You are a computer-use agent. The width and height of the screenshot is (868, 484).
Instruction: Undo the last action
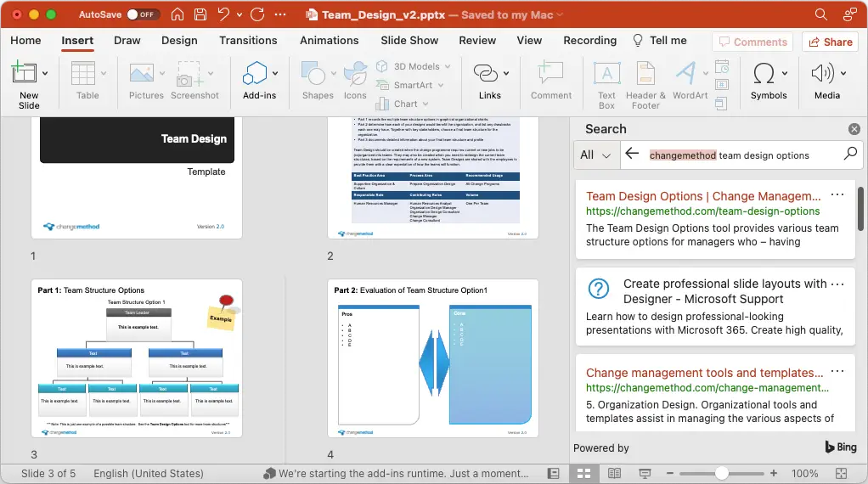pos(223,14)
